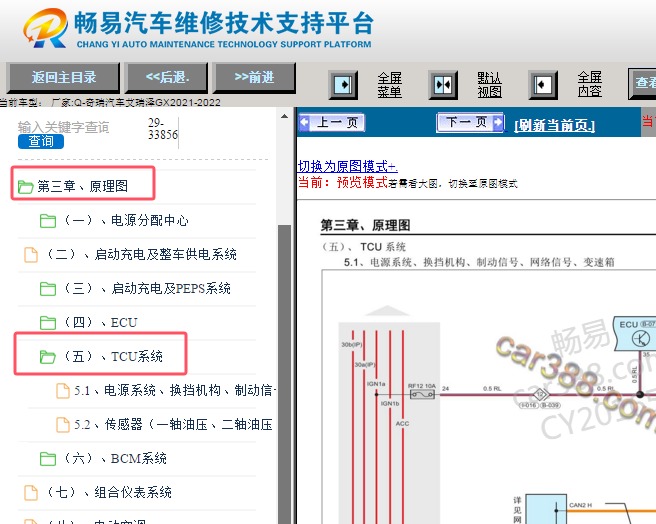This screenshot has width=656, height=524.
Task: Click the 当前：预览模式 status text
Action: click(343, 183)
